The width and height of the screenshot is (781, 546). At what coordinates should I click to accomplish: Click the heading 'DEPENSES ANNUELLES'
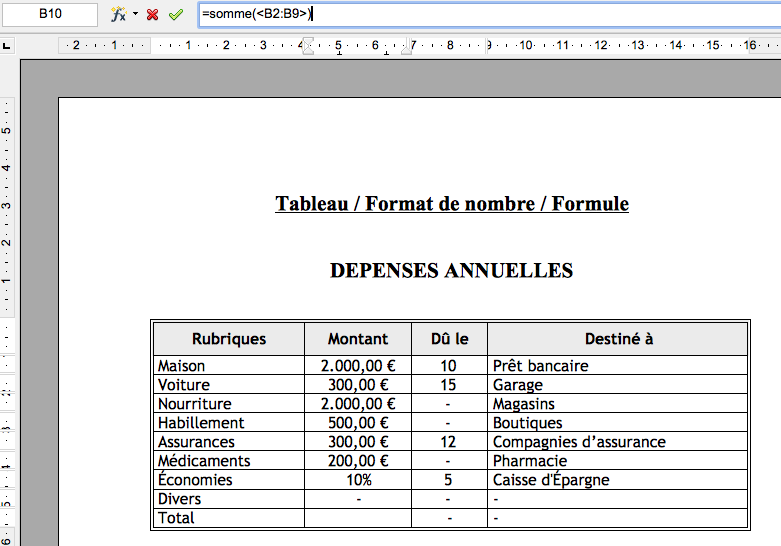click(x=451, y=271)
